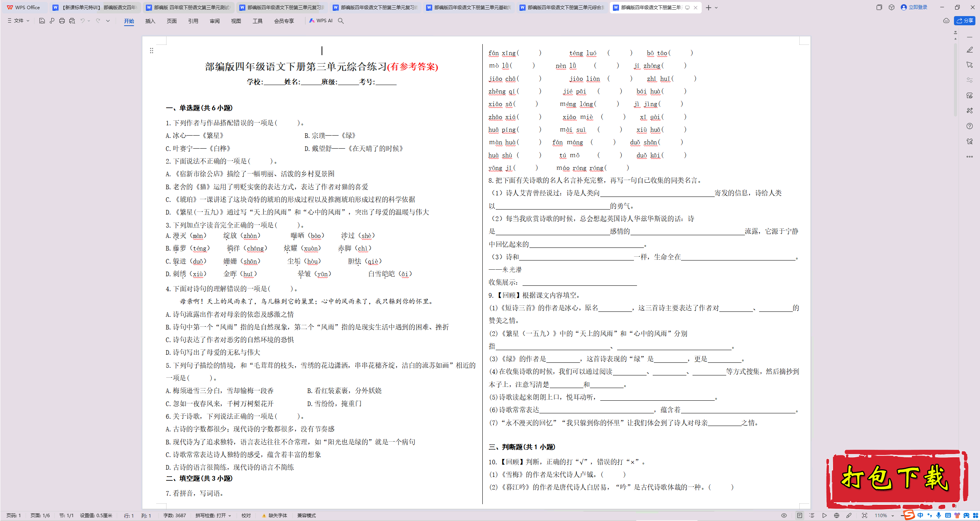Click the cube icon in title bar

tap(892, 7)
